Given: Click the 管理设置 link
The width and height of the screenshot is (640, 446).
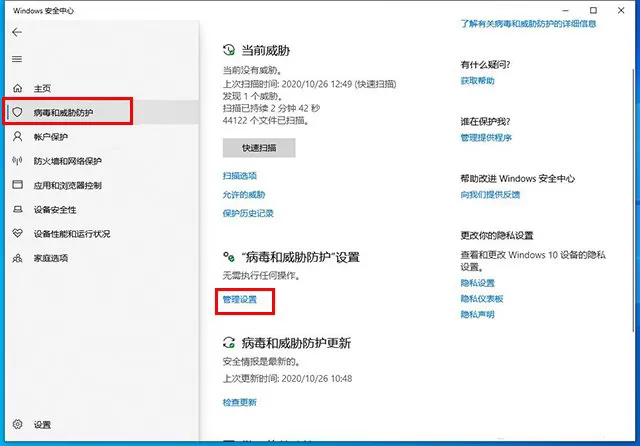Looking at the screenshot, I should tap(240, 300).
